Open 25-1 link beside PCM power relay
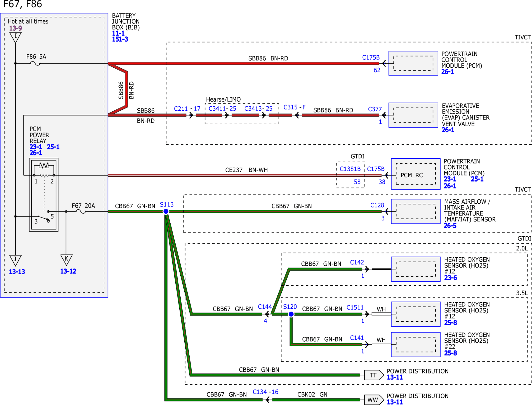This screenshot has height=405, width=532. pos(53,147)
